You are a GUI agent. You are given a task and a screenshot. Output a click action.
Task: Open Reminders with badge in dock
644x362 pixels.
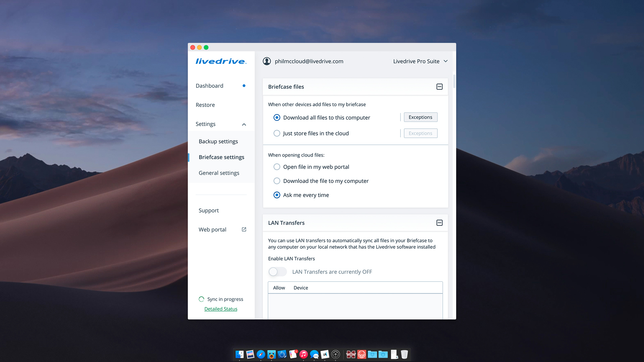[x=293, y=354]
